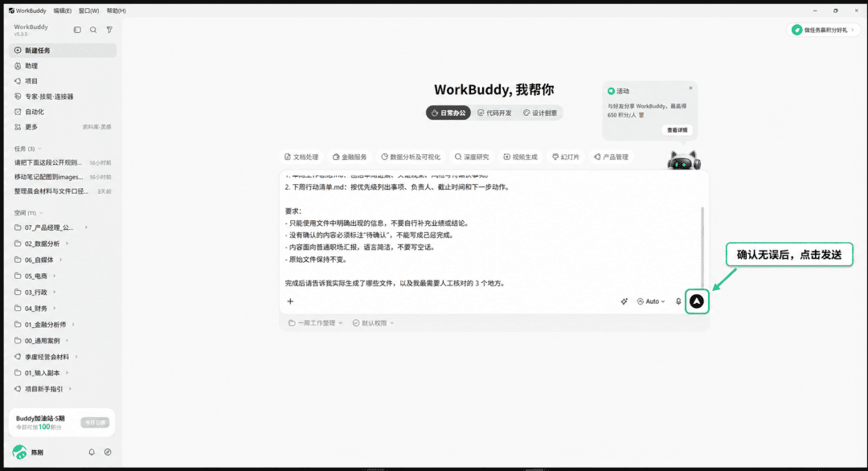Click the compass icon beside the bell
This screenshot has width=868, height=471.
(108, 453)
